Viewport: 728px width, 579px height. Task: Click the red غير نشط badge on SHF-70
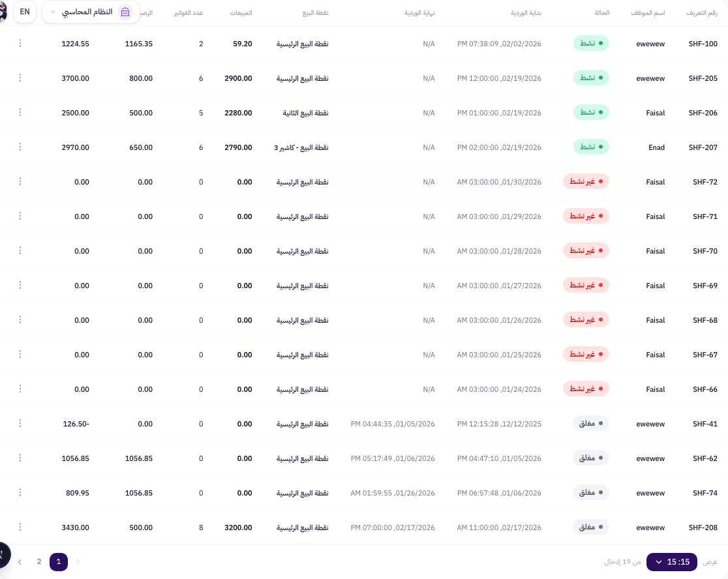tap(586, 250)
